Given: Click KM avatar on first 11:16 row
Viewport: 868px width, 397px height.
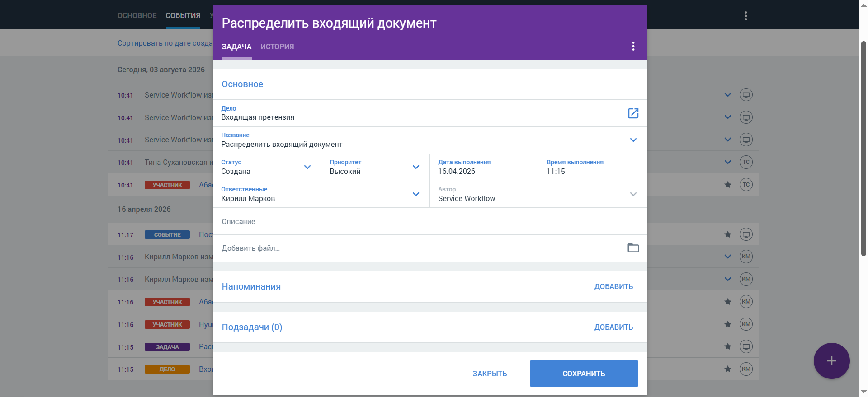Looking at the screenshot, I should 746,257.
